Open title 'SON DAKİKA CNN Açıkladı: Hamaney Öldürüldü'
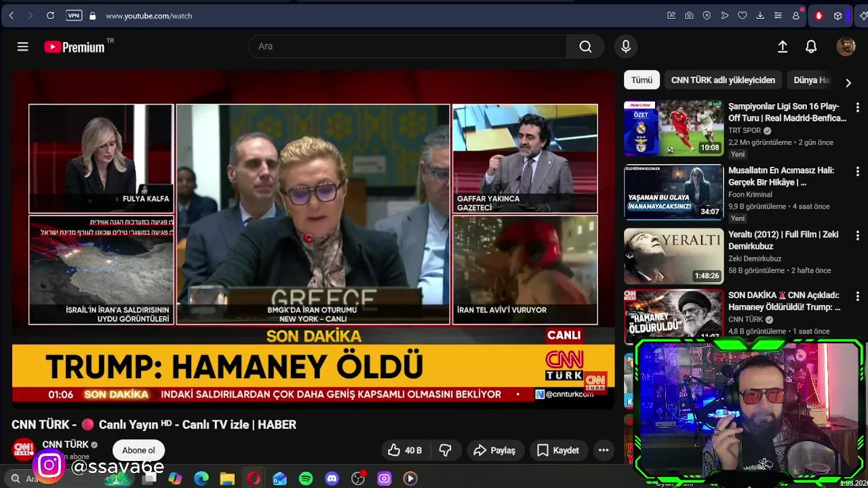This screenshot has width=868, height=488. pyautogui.click(x=785, y=301)
